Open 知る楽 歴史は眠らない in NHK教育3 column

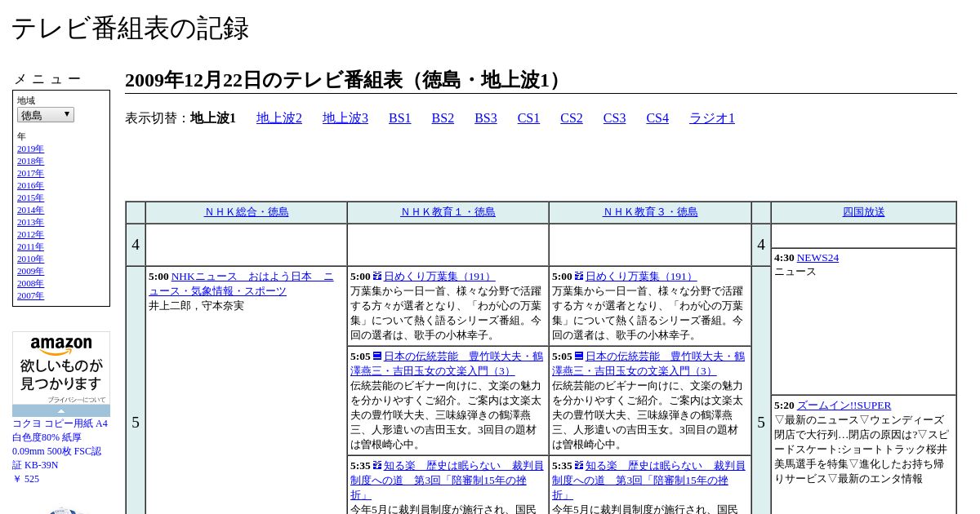pos(648,480)
